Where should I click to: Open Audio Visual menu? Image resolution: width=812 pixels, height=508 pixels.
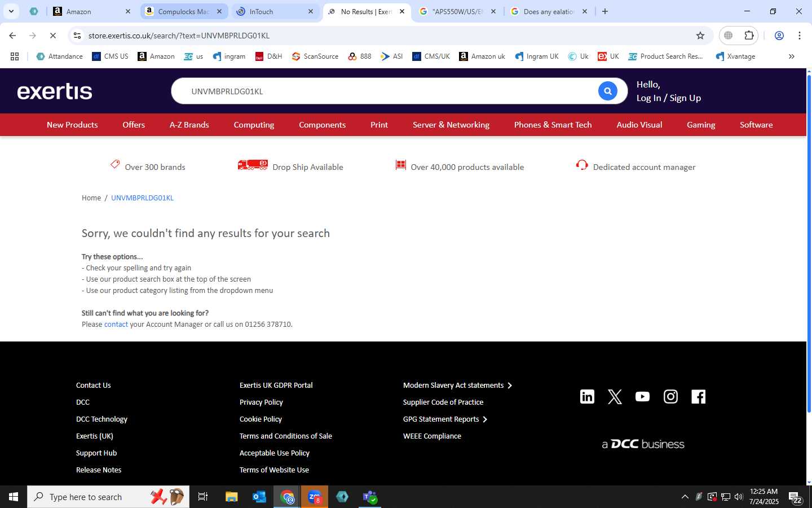(x=639, y=125)
